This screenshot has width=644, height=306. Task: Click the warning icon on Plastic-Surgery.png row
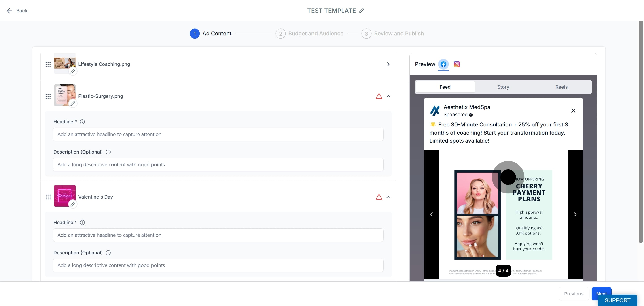379,96
